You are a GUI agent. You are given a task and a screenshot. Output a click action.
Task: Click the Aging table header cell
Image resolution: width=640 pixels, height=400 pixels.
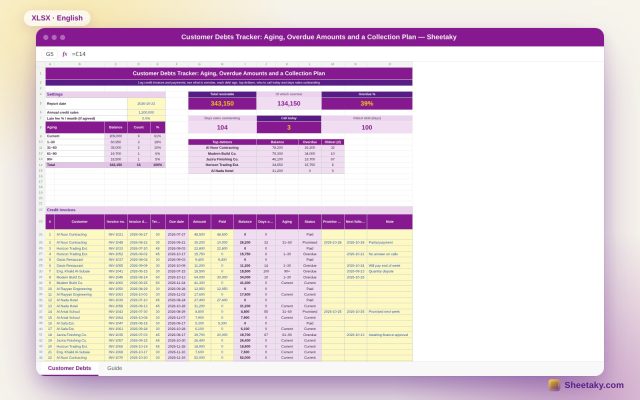pyautogui.click(x=75, y=127)
